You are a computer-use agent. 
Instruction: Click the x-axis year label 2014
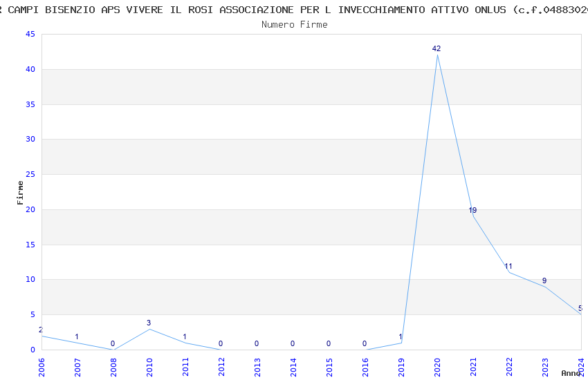[x=293, y=368]
